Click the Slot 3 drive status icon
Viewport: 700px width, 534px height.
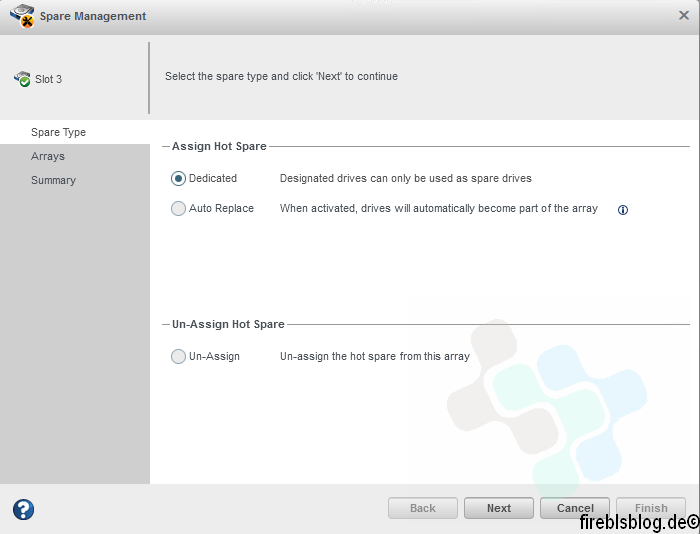pos(22,79)
